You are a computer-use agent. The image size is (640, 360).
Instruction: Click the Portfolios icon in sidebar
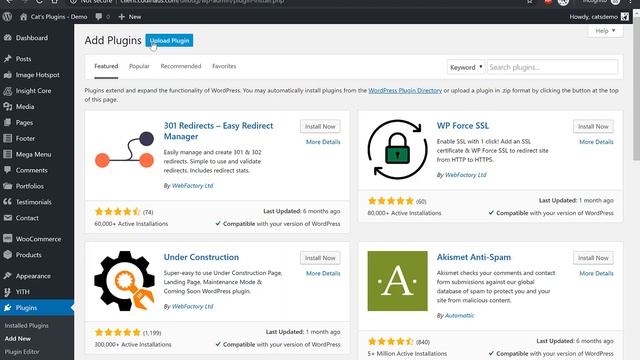pos(8,186)
